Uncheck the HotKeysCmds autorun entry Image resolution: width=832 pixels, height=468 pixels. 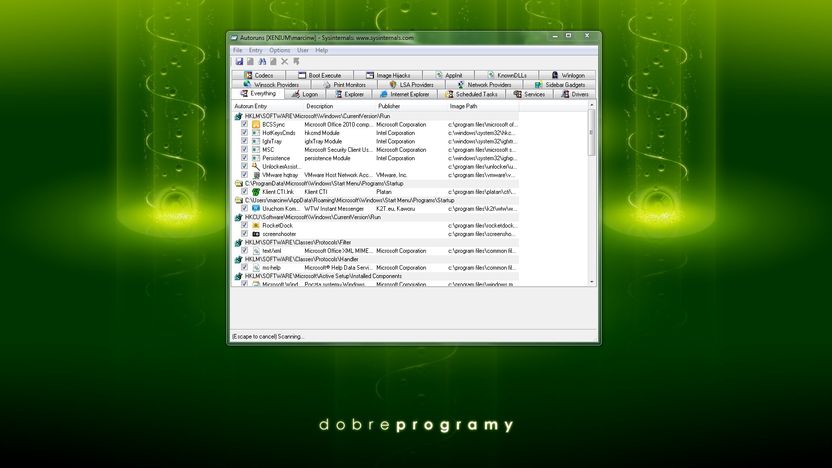pyautogui.click(x=245, y=133)
